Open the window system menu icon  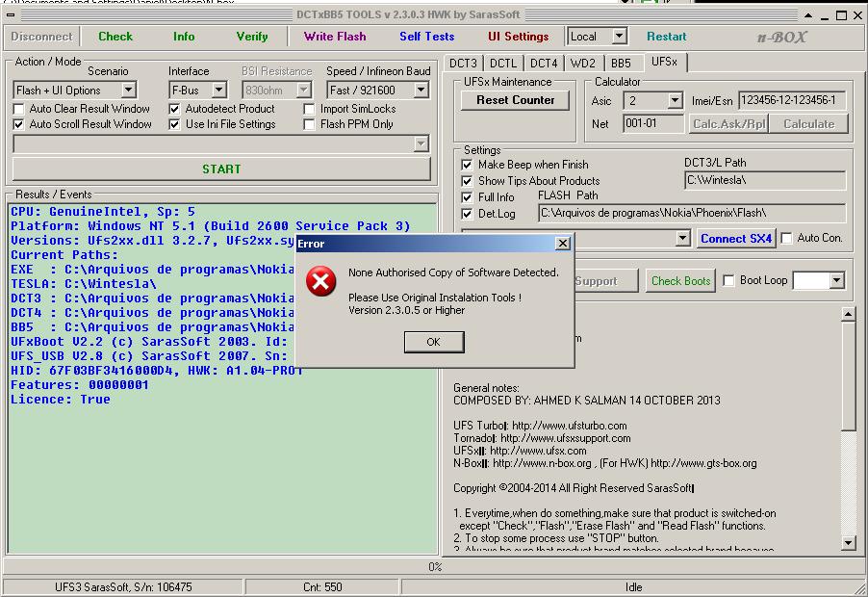click(x=11, y=15)
